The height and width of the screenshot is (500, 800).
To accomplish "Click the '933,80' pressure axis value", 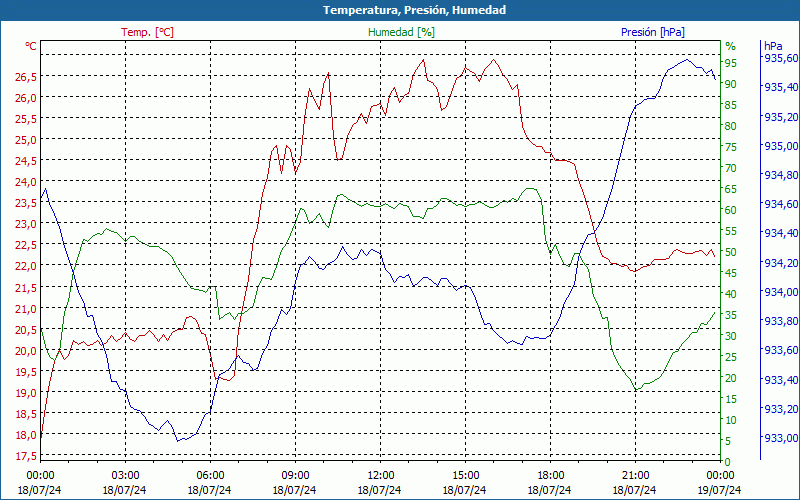I will 781,321.
